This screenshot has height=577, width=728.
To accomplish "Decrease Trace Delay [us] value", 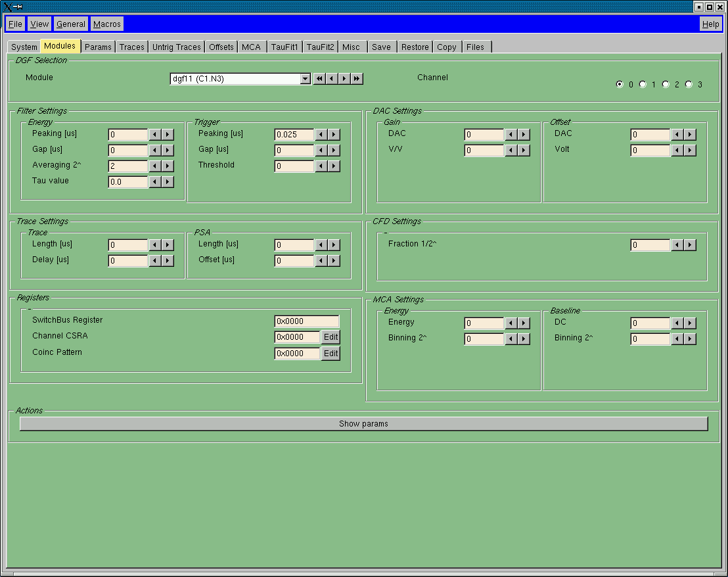I will click(x=155, y=261).
